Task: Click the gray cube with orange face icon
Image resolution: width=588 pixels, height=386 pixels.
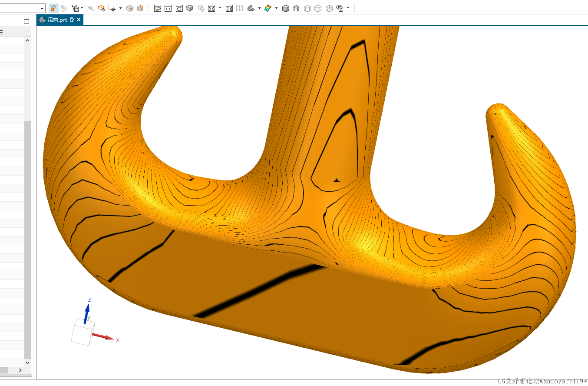Action: point(140,8)
